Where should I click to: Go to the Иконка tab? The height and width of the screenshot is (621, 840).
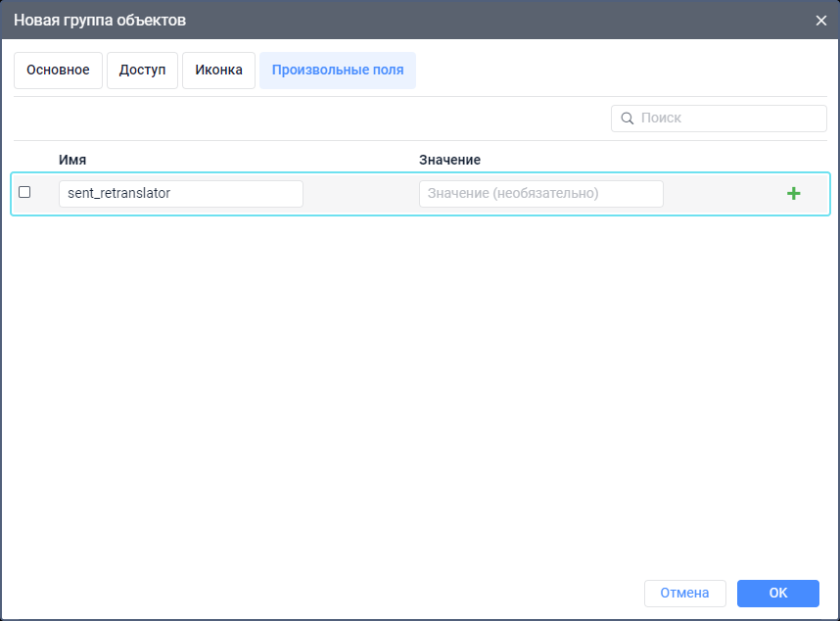click(218, 71)
